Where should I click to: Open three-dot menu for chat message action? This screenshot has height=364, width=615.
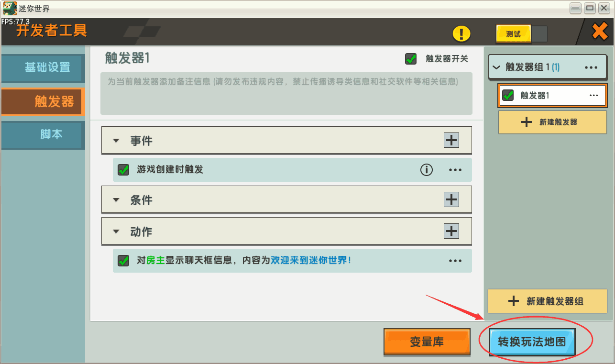[x=455, y=261]
